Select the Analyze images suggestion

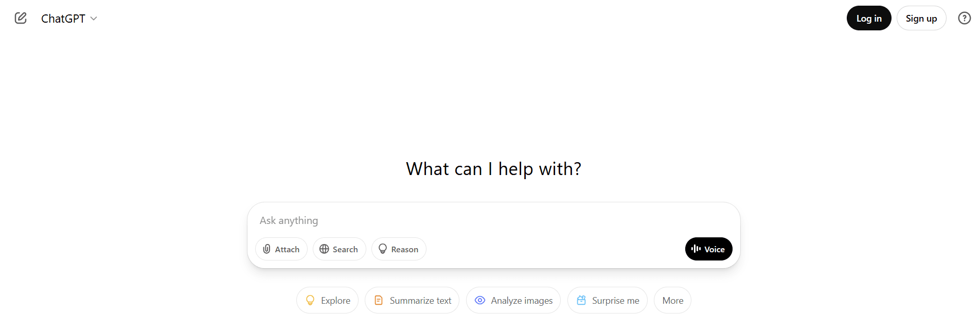(x=513, y=300)
